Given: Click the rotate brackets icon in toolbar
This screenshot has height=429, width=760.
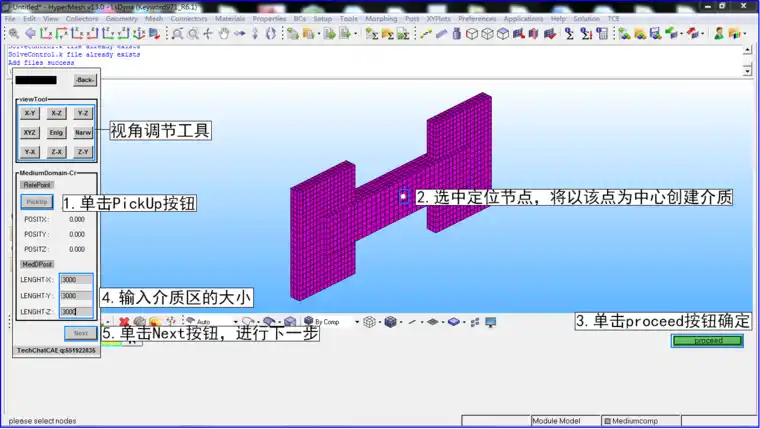Looking at the screenshot, I should coord(270,33).
